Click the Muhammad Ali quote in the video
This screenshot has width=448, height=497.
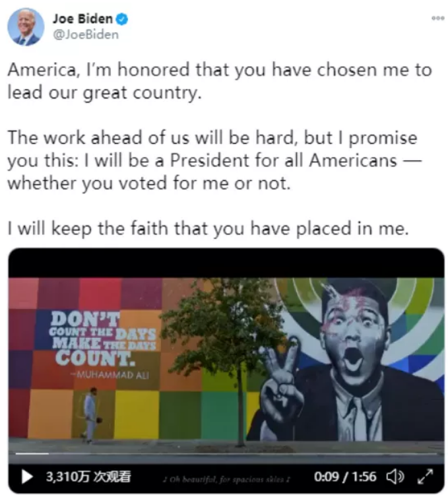103,345
